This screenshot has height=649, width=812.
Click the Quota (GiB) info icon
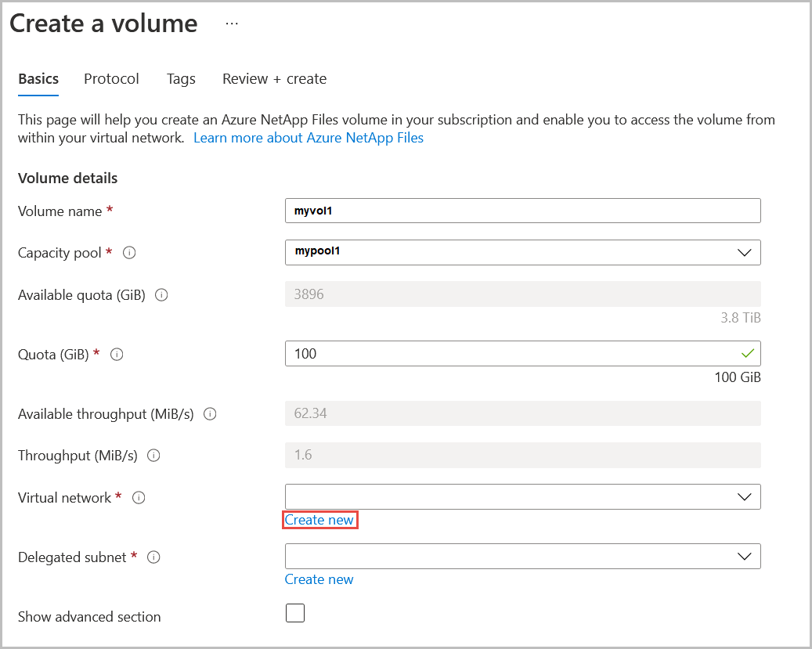coord(116,354)
